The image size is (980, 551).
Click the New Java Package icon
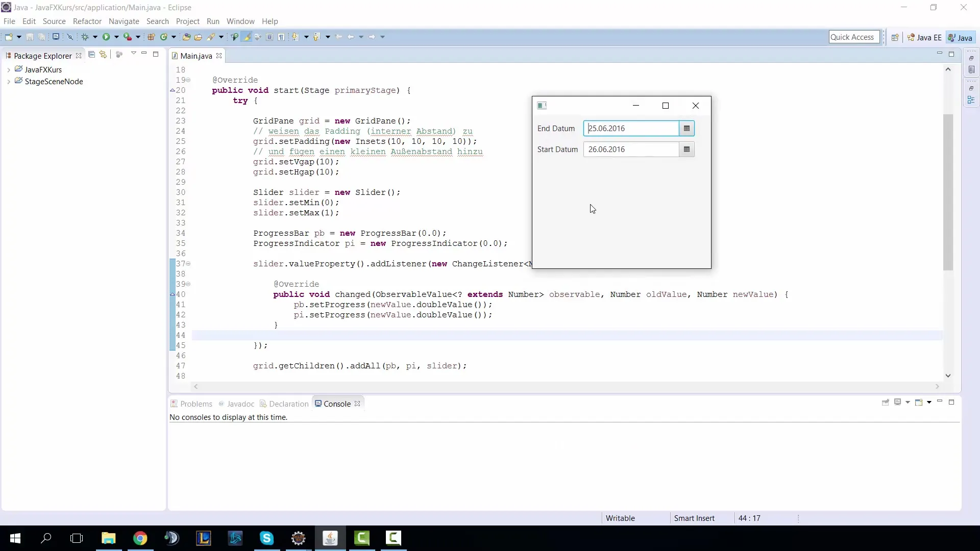coord(151,37)
